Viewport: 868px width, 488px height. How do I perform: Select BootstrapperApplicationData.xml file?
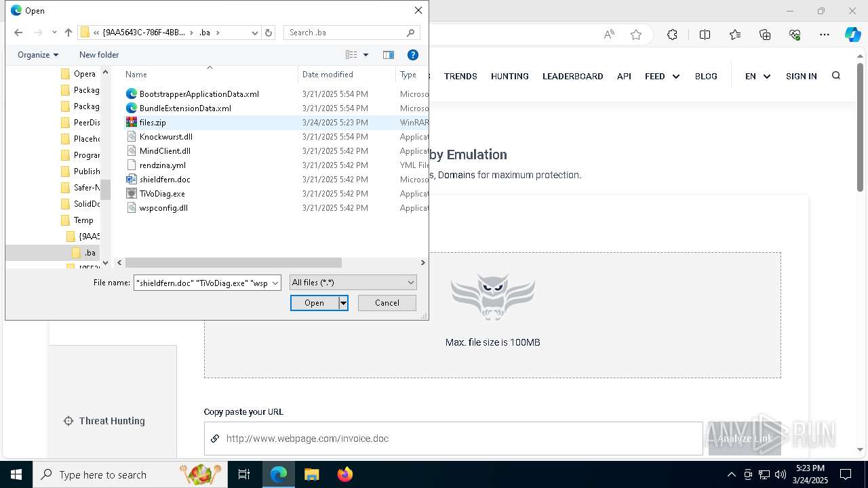tap(199, 94)
